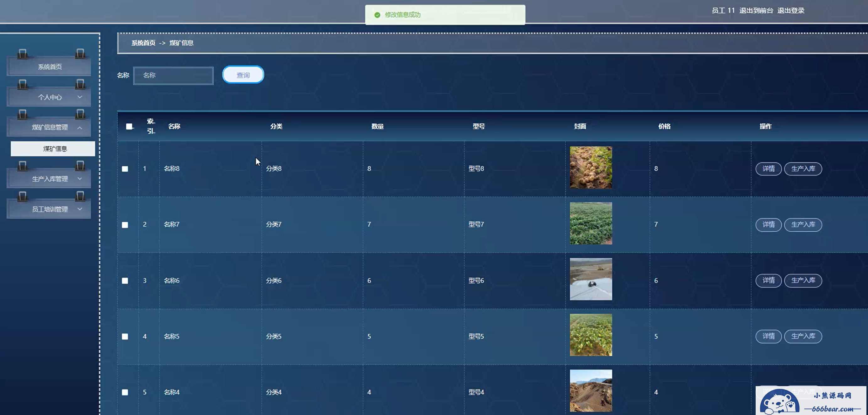Expand 生产入库管理 menu chevron
868x415 pixels.
[x=80, y=179]
